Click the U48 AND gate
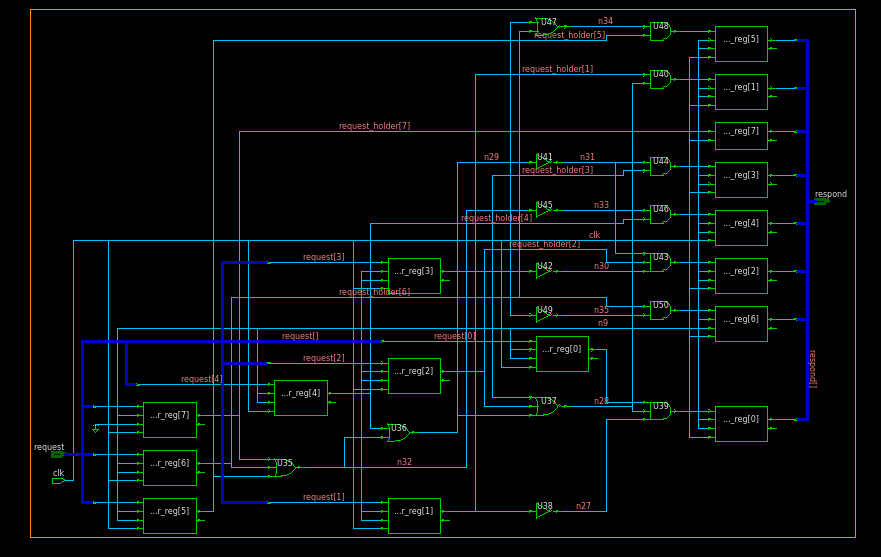The height and width of the screenshot is (557, 881). 660,32
